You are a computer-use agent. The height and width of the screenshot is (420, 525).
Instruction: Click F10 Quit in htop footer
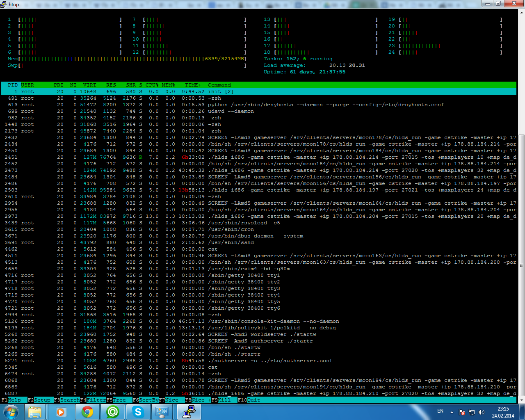coord(249,400)
